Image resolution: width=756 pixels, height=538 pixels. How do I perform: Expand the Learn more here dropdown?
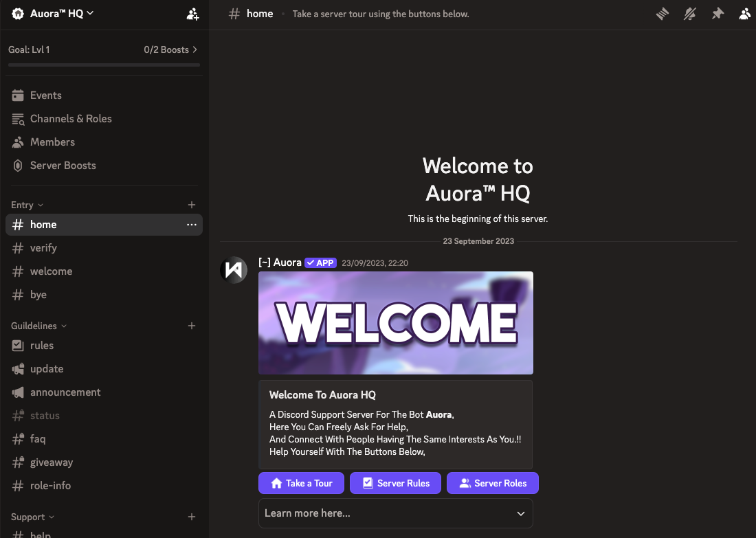[395, 513]
